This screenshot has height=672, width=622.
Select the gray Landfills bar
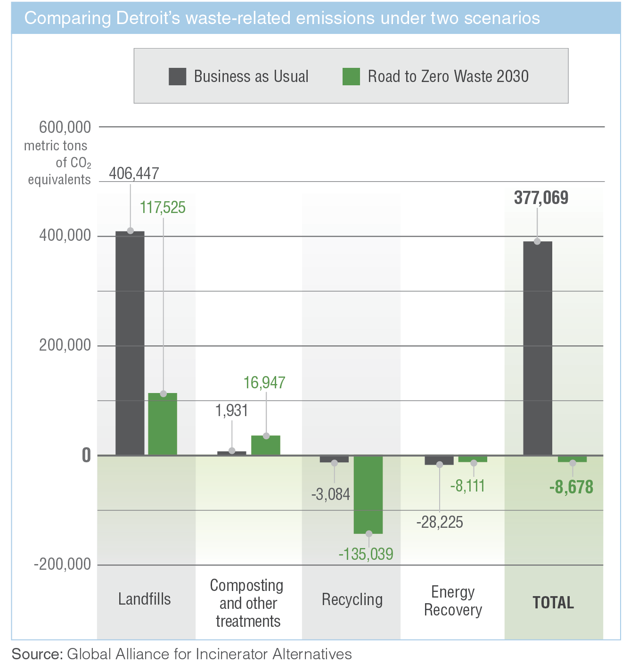[x=130, y=343]
